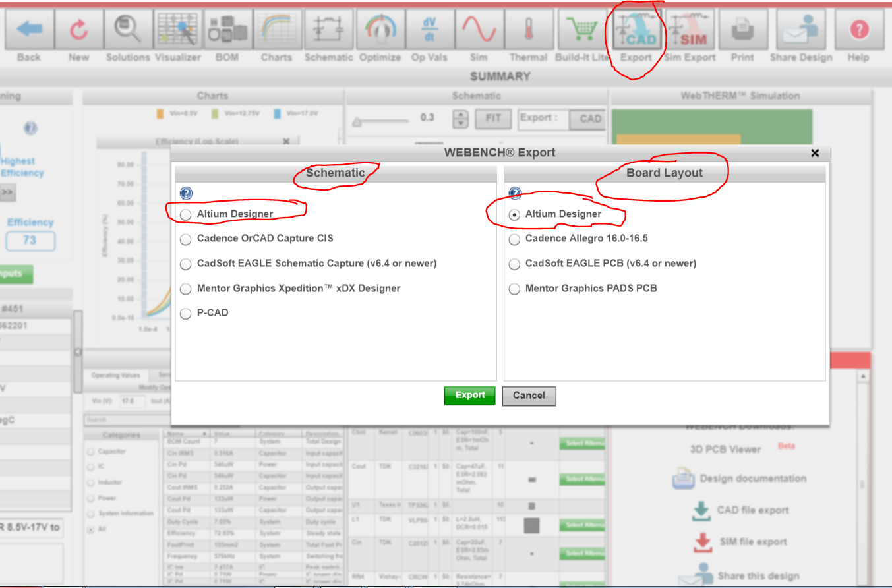Click the FIT button in Schematic panel
The width and height of the screenshot is (892, 588).
coord(493,119)
